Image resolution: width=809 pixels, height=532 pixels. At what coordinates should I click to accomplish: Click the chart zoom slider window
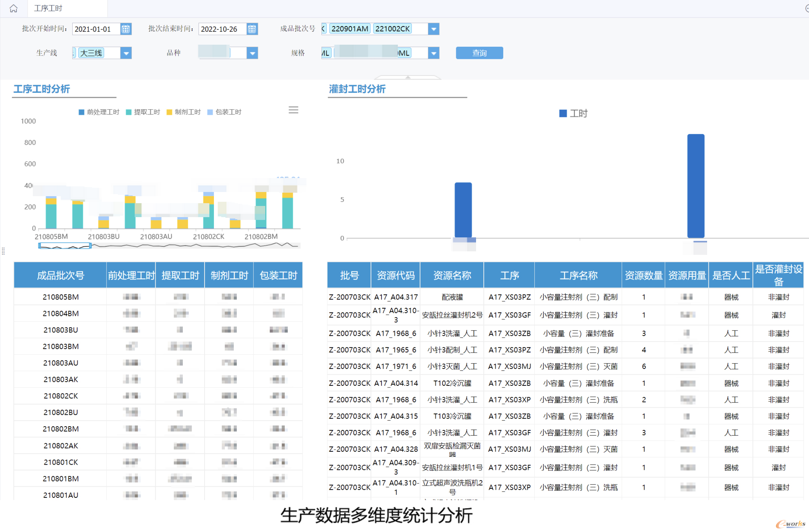point(65,246)
